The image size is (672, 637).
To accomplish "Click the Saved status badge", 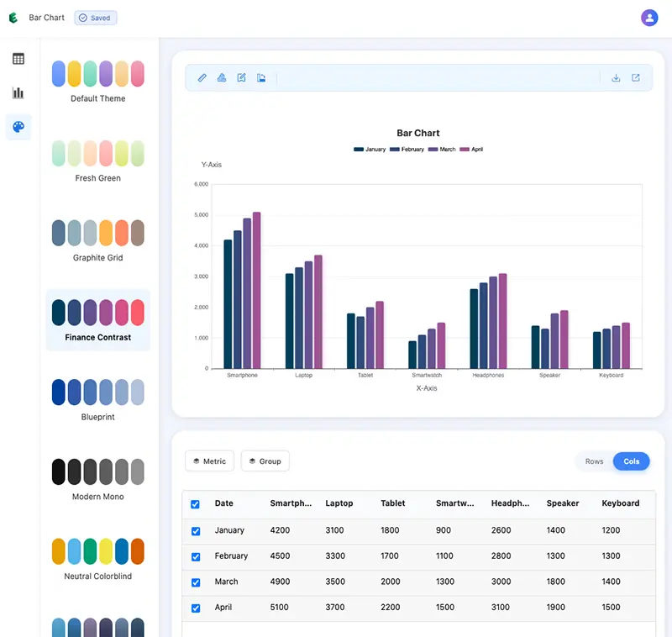I will point(96,18).
